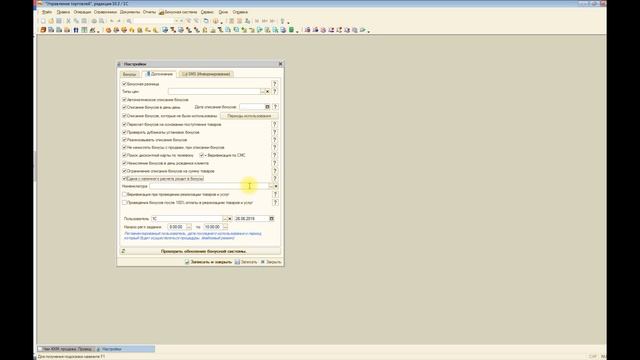
Task: Open calendar next to 26.06.2019 date
Action: tap(271, 219)
